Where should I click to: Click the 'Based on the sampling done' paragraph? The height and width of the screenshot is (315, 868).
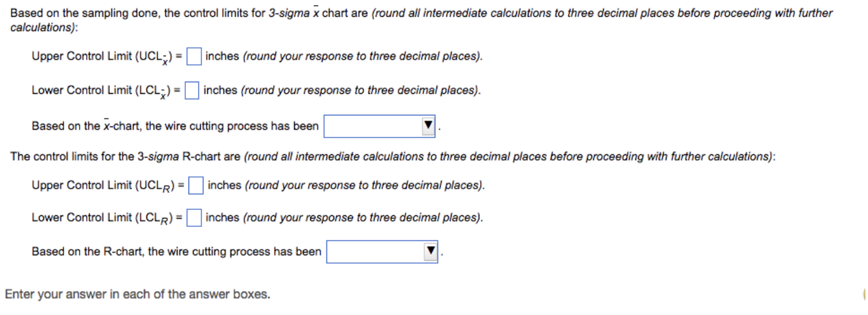[421, 20]
